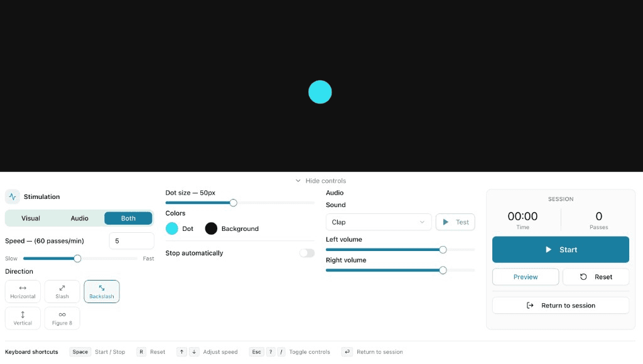The width and height of the screenshot is (643, 364).
Task: Click the Speed slider handle
Action: pyautogui.click(x=77, y=259)
